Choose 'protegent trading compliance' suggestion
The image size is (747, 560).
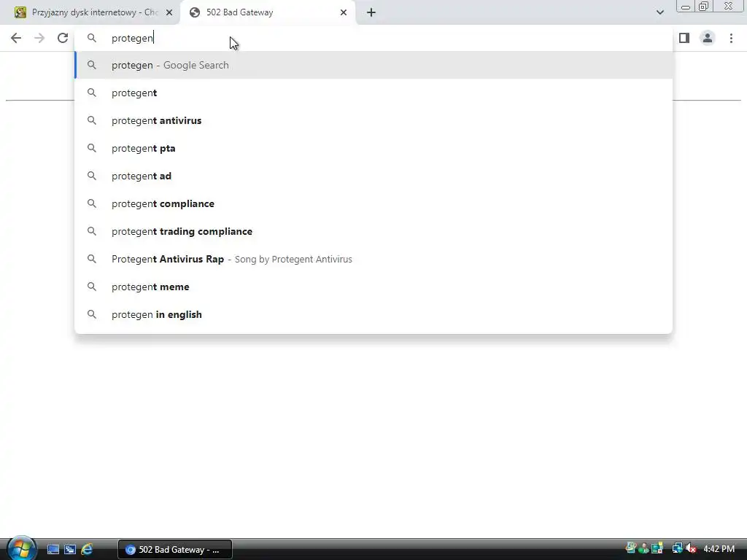373,231
